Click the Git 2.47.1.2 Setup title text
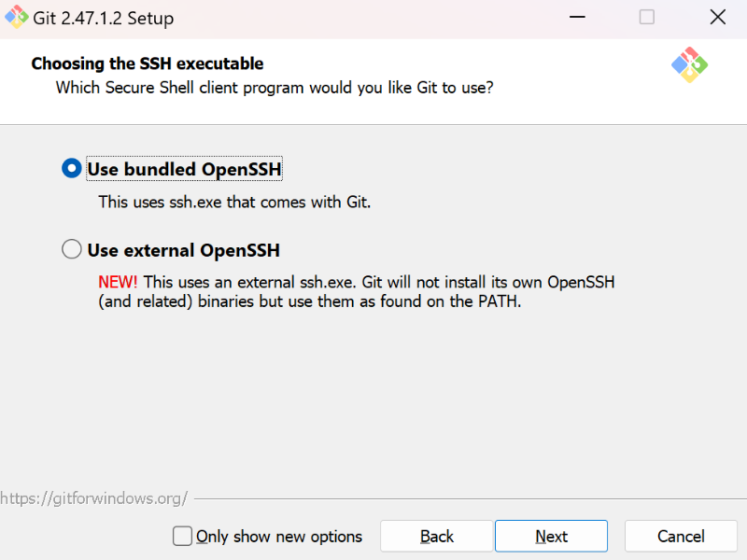 point(93,17)
